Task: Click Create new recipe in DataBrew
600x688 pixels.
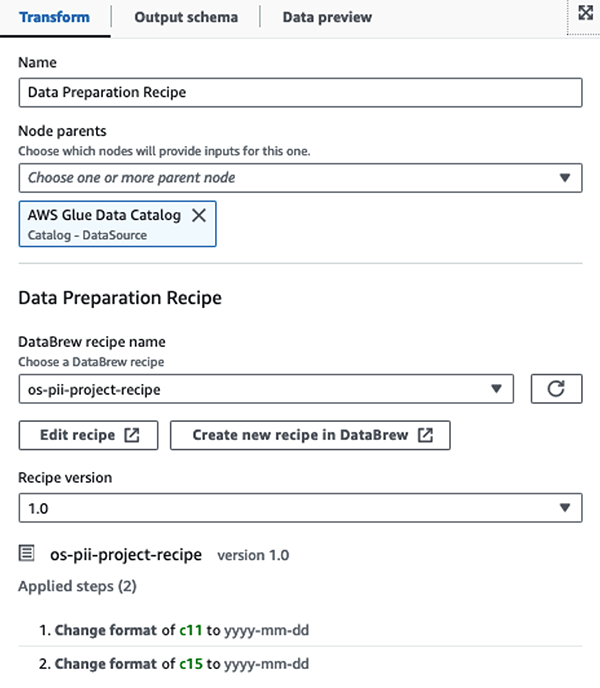Action: coord(310,435)
